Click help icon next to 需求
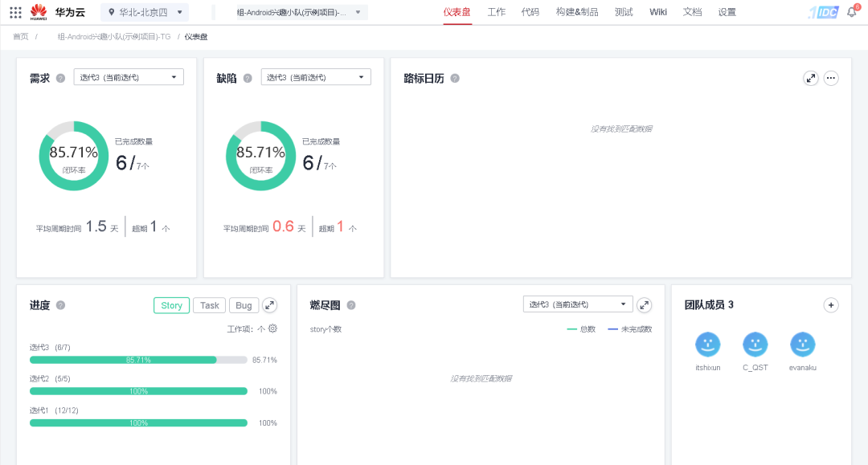 click(61, 78)
